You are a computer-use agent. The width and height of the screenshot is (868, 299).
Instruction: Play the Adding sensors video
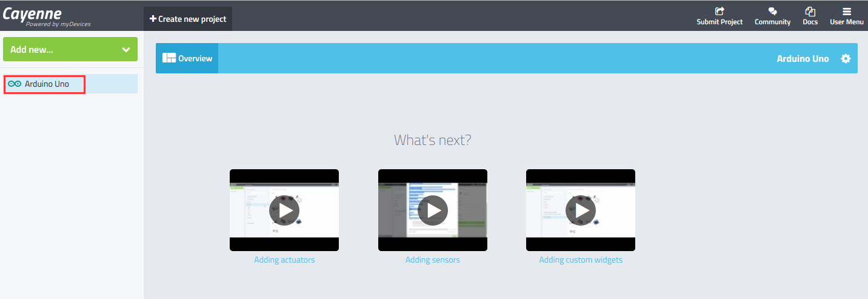433,210
